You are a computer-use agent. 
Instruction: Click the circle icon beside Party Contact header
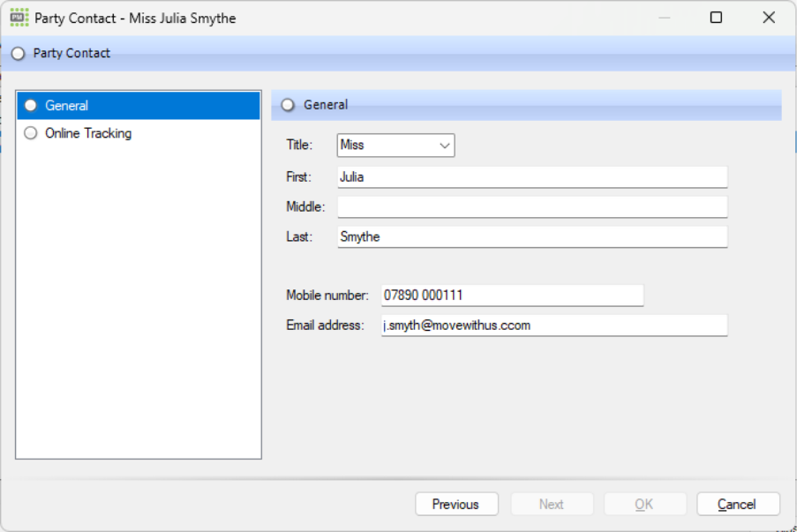(17, 53)
